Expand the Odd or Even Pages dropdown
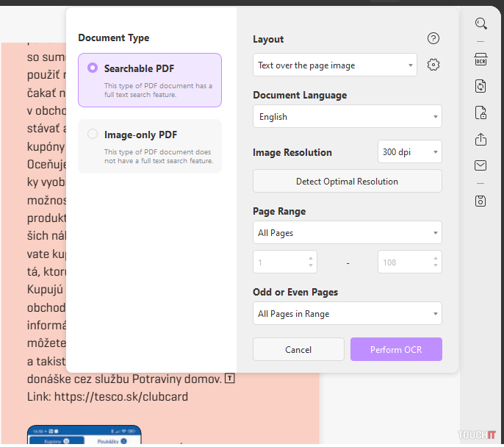The height and width of the screenshot is (447, 504). 347,314
